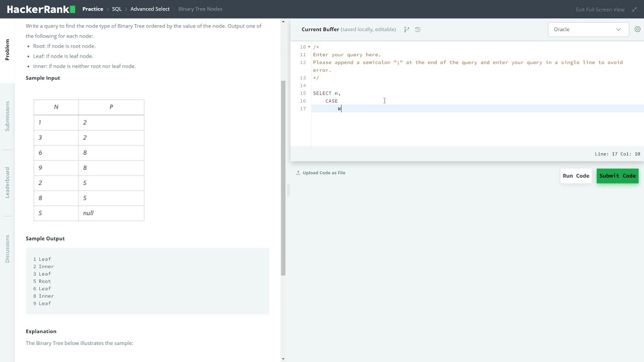This screenshot has width=644, height=362.
Task: Click the problem panel vertical scrollbar
Action: 283,176
